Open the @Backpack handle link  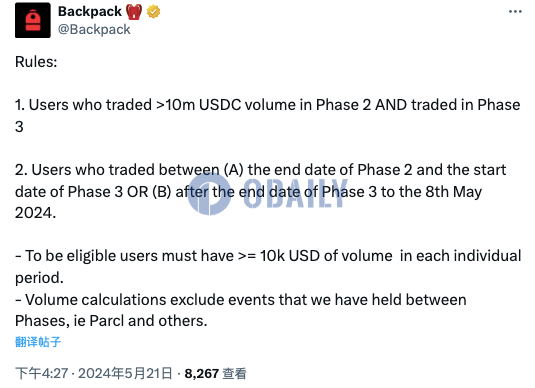point(94,29)
